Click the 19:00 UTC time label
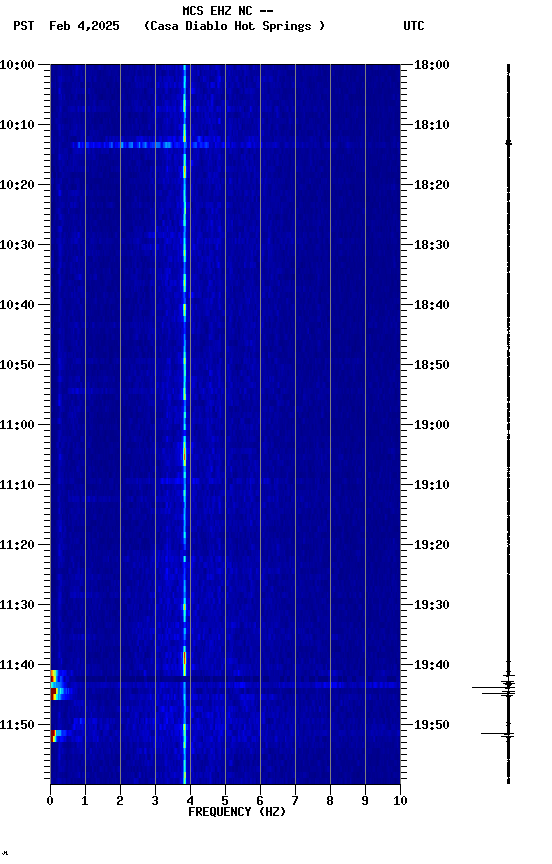552x864 pixels. [432, 425]
